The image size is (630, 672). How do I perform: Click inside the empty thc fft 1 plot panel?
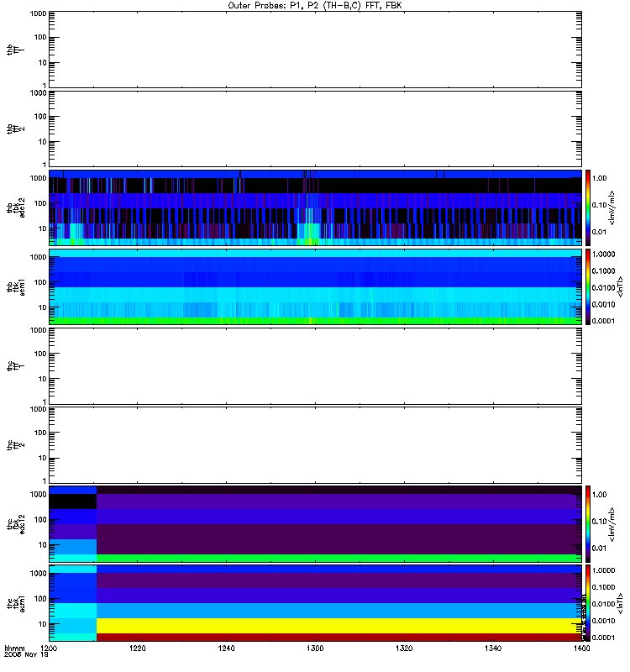click(x=315, y=366)
